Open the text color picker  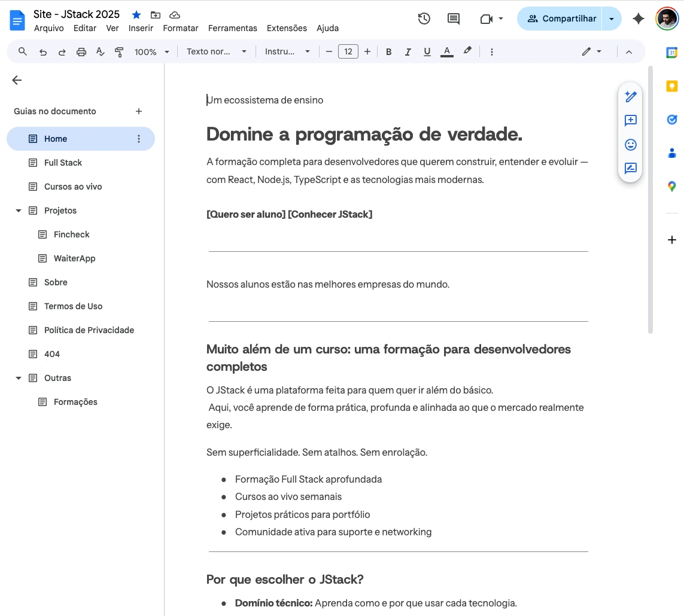click(x=446, y=52)
